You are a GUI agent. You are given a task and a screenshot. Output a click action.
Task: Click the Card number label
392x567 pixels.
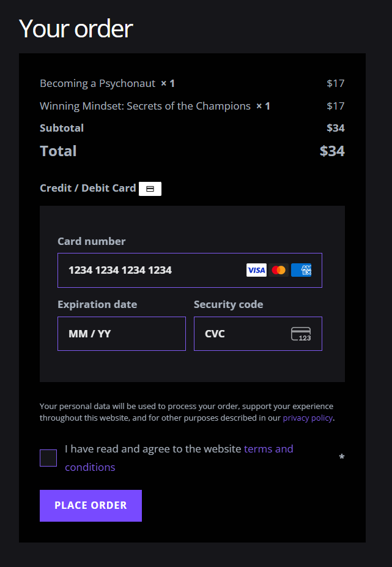91,241
